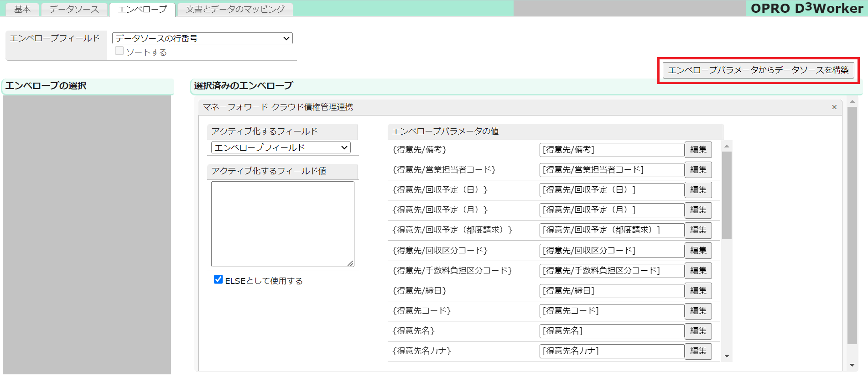This screenshot has height=378, width=868.
Task: Open the データソースの行番号 dropdown
Action: [x=202, y=38]
